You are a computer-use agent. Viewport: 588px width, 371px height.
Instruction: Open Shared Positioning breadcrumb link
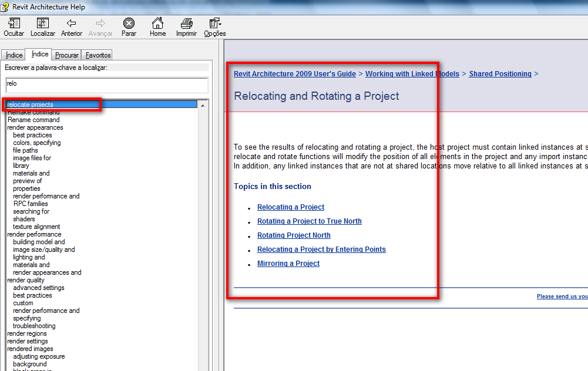[x=500, y=74]
